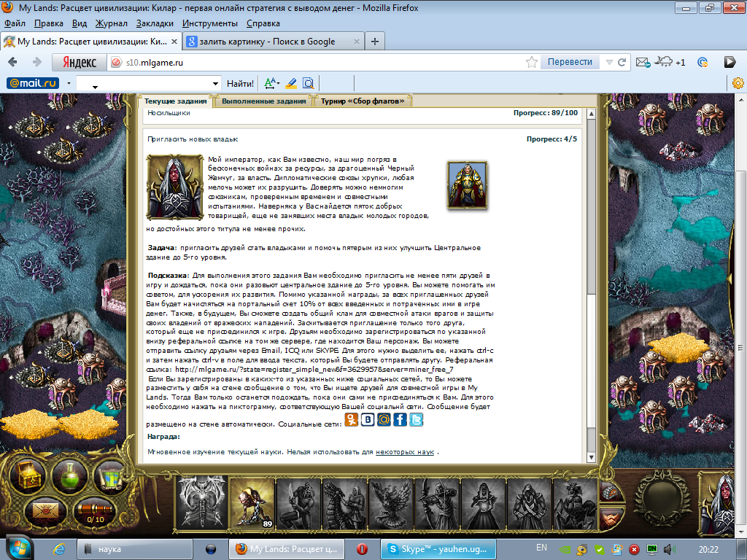Open the mail.ru search field dropdown

(215, 84)
